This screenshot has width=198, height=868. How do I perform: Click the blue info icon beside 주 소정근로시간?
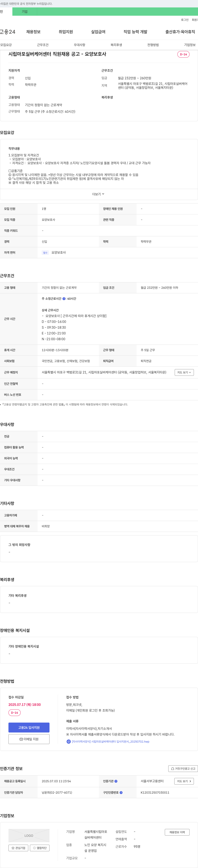pos(64,298)
